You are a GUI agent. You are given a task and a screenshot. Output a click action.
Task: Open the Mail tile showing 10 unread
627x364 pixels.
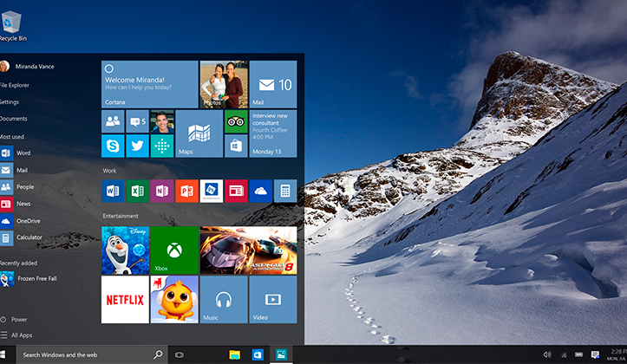(273, 84)
